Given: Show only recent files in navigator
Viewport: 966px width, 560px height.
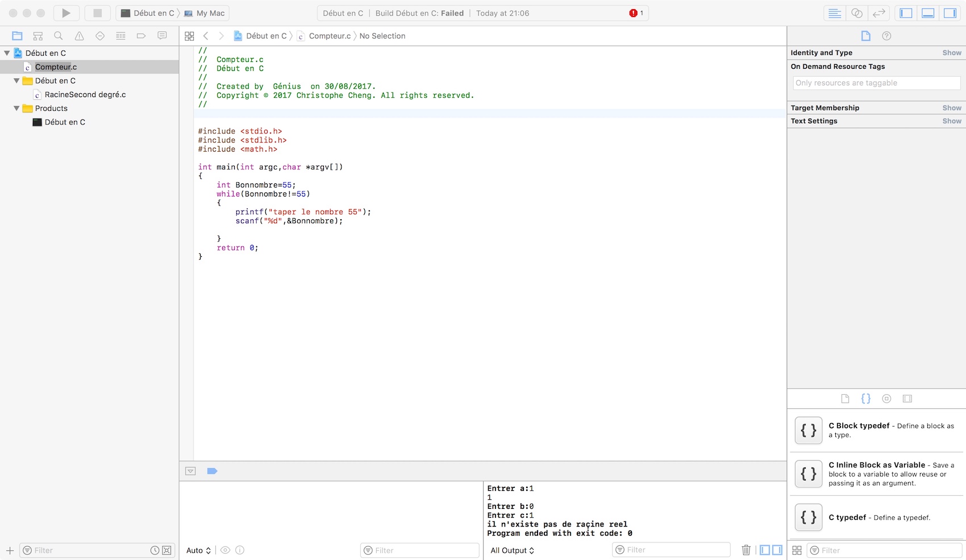Looking at the screenshot, I should tap(155, 550).
